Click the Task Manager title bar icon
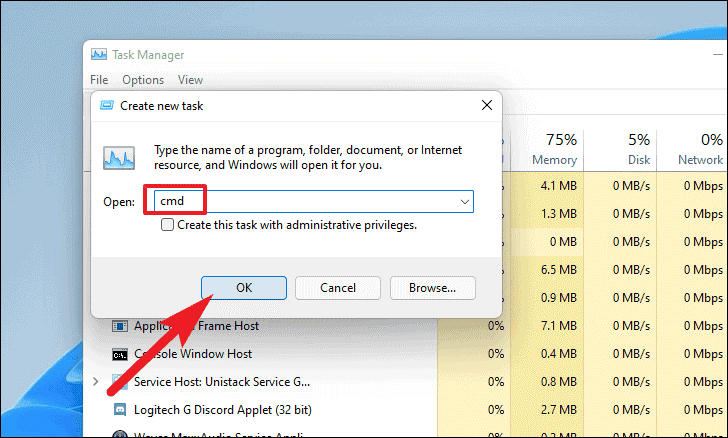This screenshot has width=728, height=438. click(x=99, y=55)
